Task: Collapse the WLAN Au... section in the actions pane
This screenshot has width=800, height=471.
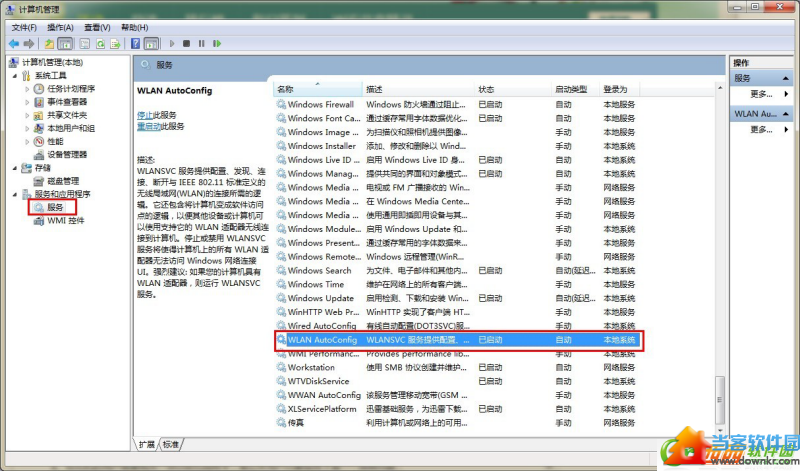Action: (786, 114)
